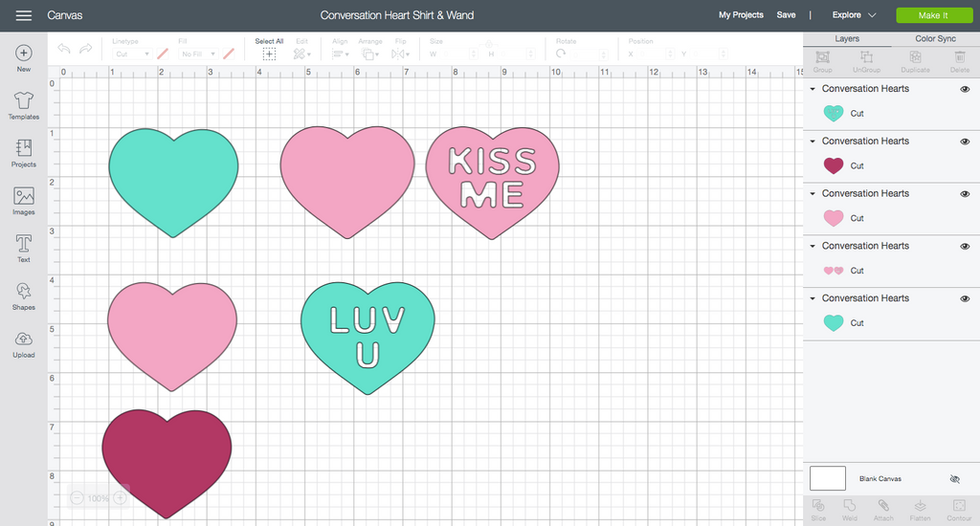Select the Text tool
Image resolution: width=980 pixels, height=526 pixels.
coord(23,248)
